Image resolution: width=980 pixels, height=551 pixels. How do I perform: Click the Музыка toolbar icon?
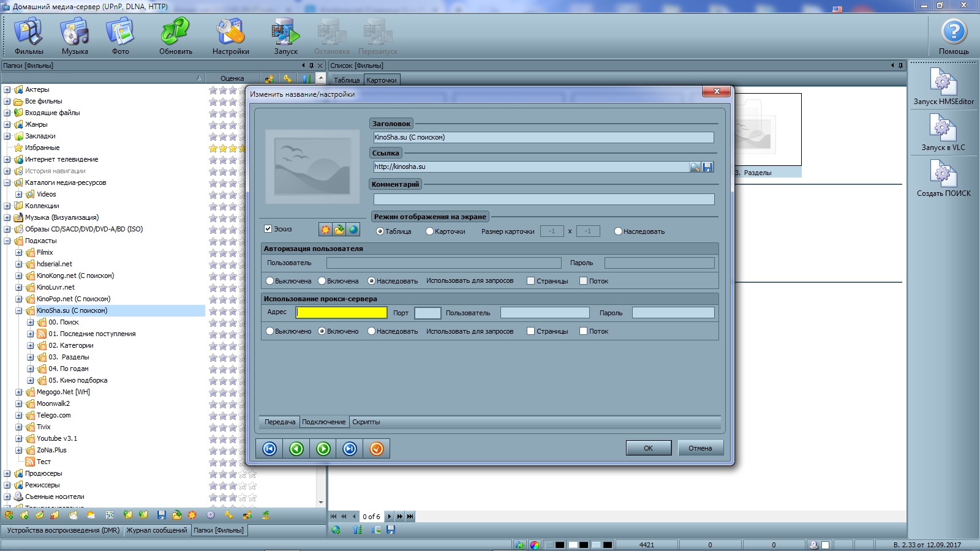75,36
